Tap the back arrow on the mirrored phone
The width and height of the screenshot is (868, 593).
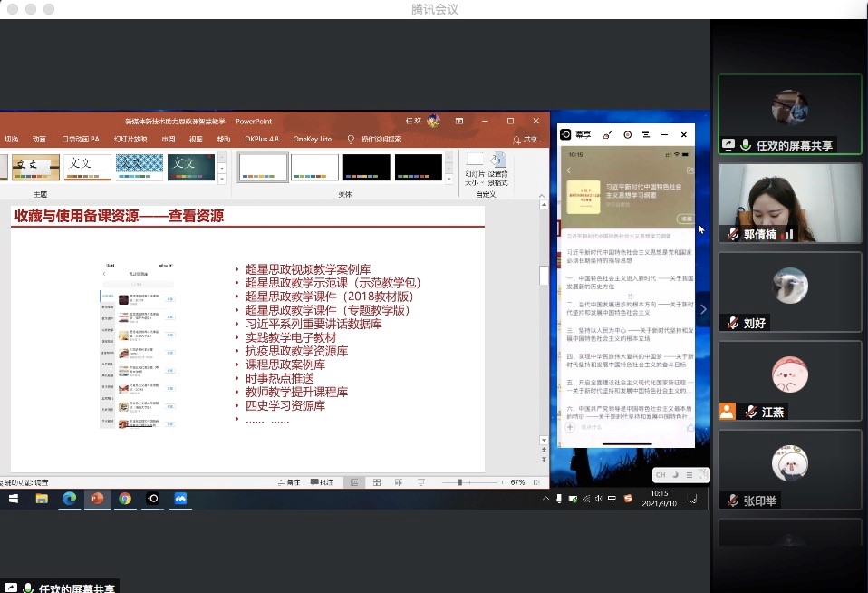tap(569, 170)
